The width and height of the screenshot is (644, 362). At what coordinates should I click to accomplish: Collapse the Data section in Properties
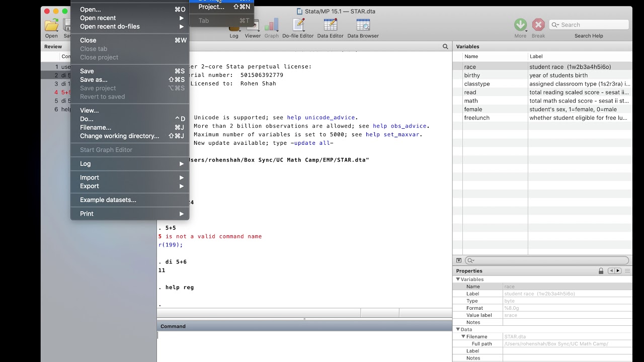point(458,329)
